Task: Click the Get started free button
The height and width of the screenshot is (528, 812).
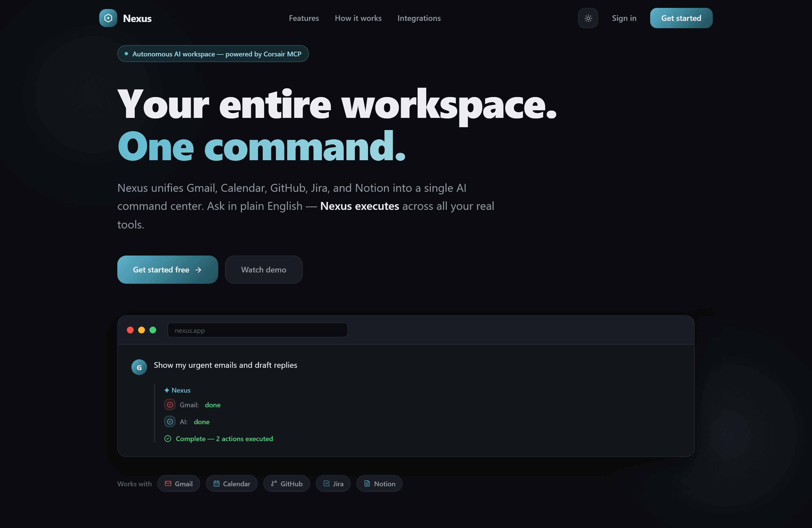Action: click(167, 270)
